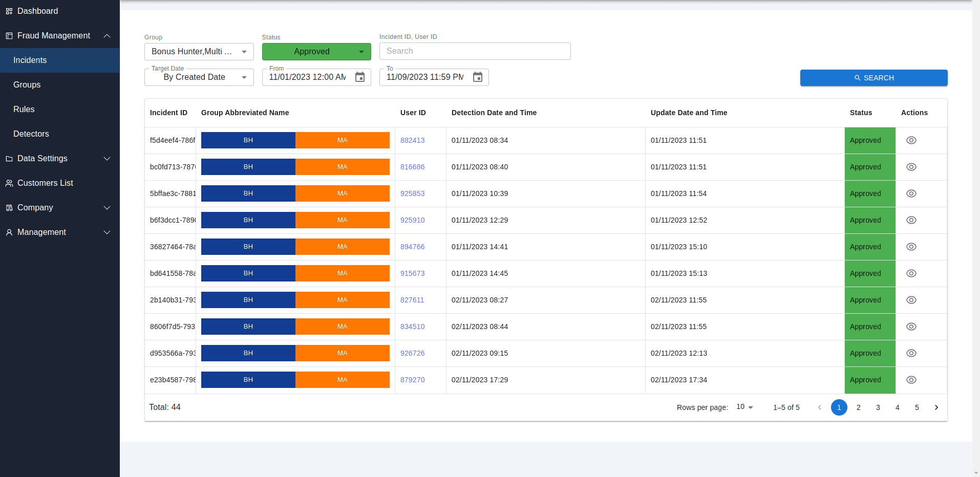Click user ID 915673 link
This screenshot has width=980, height=477.
point(412,273)
